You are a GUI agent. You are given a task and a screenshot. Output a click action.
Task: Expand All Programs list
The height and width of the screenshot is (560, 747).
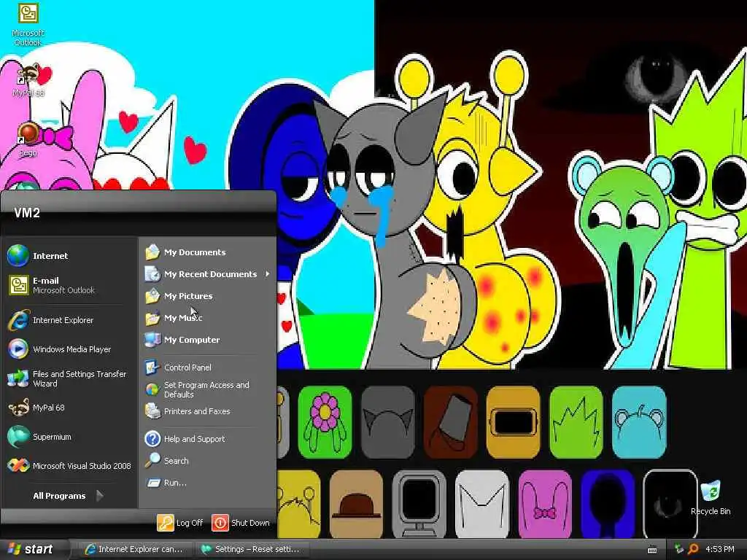click(x=68, y=496)
